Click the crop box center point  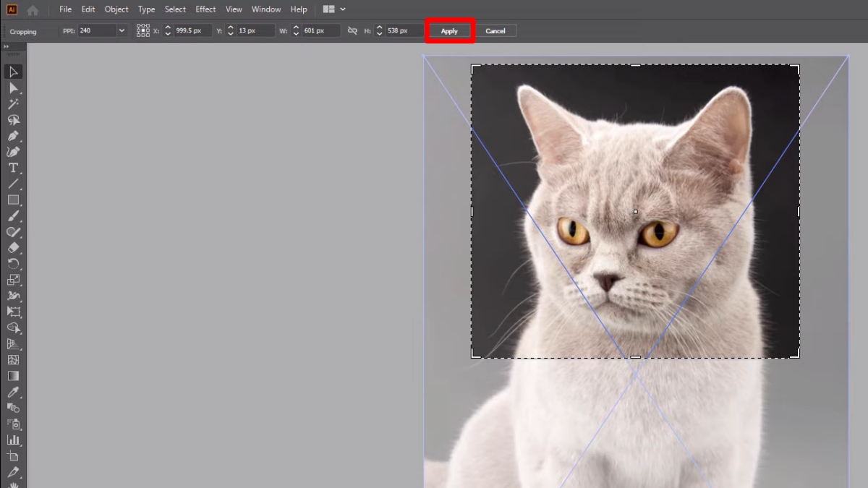[x=635, y=212]
